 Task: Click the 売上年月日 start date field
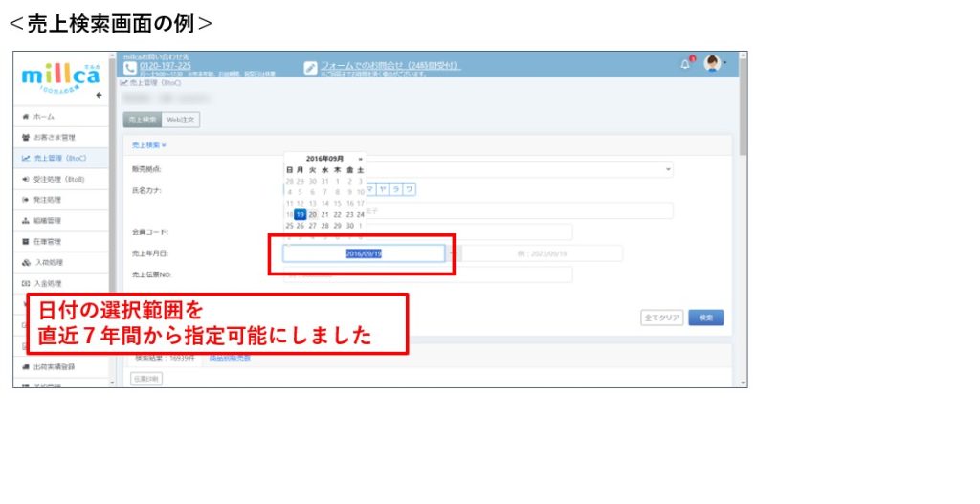tap(363, 253)
